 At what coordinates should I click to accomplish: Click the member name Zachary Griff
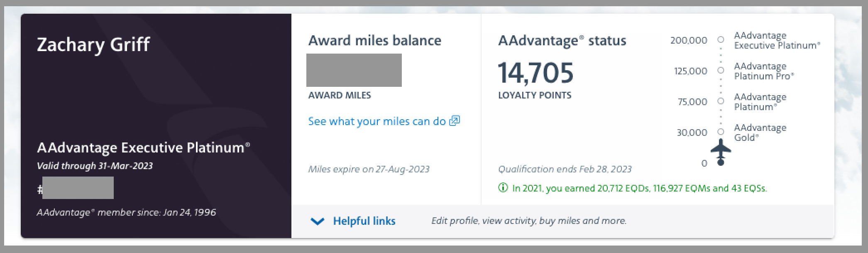[93, 45]
